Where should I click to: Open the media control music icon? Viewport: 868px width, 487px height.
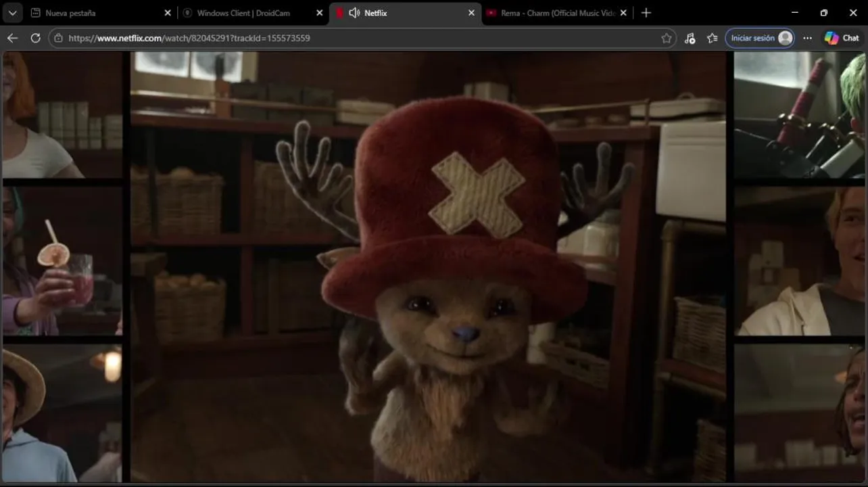[690, 38]
